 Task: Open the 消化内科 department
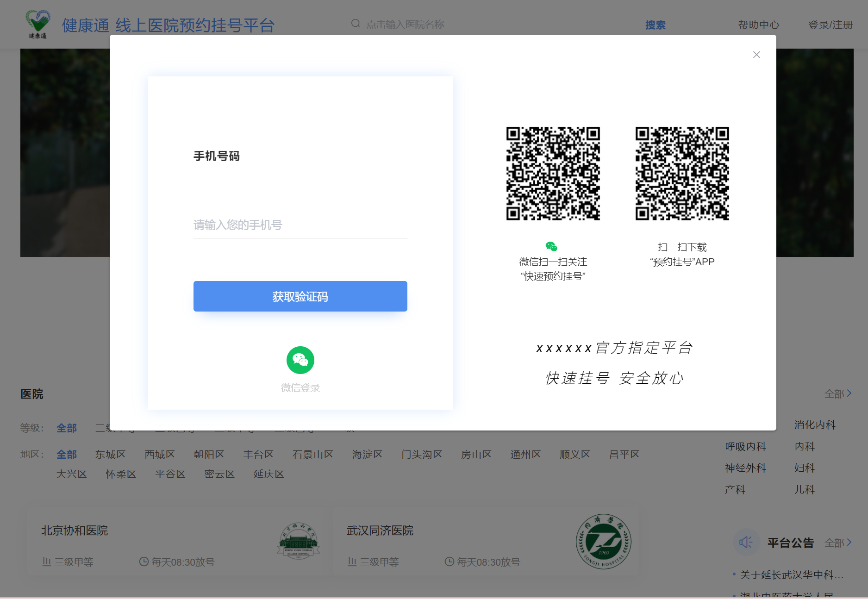pyautogui.click(x=815, y=425)
